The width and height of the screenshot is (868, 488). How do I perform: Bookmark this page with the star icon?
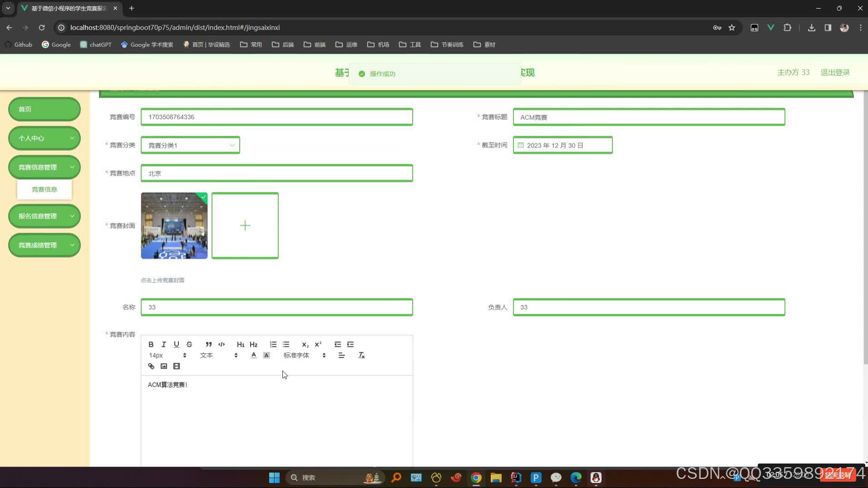[x=732, y=28]
